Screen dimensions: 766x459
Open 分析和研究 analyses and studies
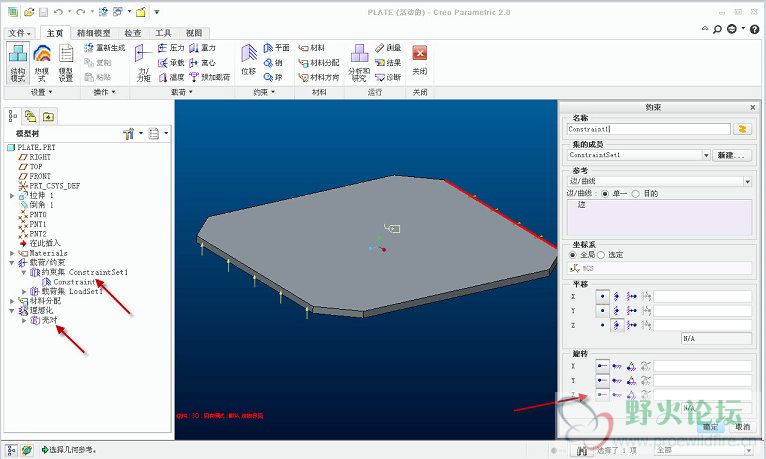click(359, 63)
